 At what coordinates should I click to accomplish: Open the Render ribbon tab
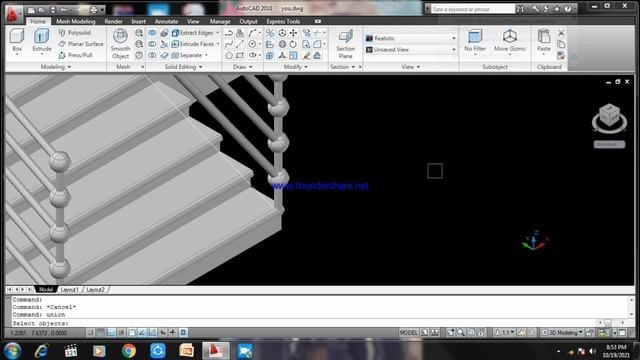point(113,21)
